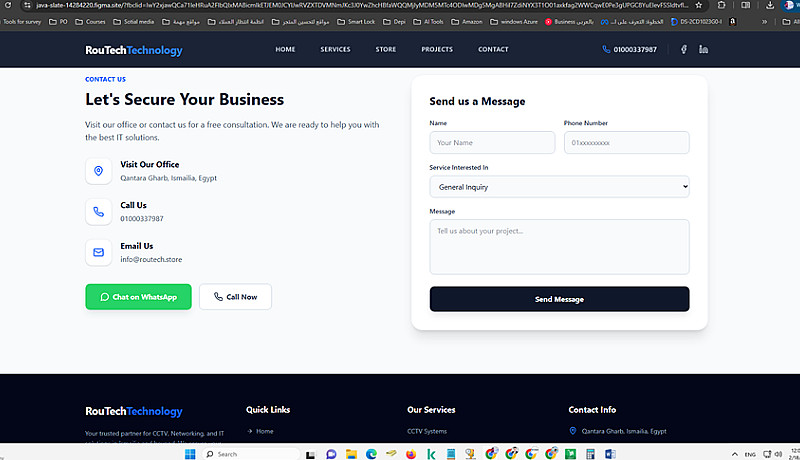This screenshot has width=800, height=460.
Task: Launch Firefox from the taskbar
Action: click(411, 454)
